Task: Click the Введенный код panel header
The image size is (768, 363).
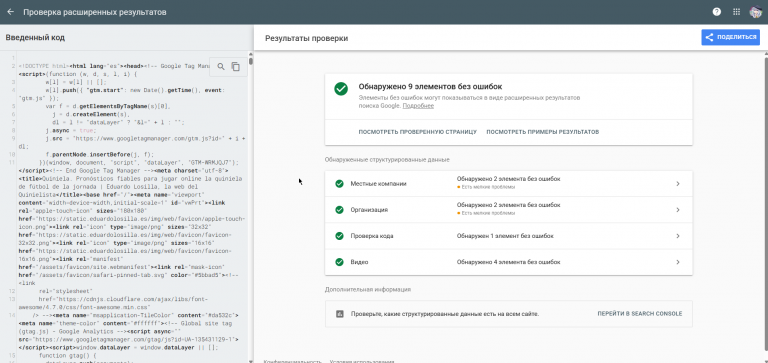Action: pyautogui.click(x=35, y=37)
